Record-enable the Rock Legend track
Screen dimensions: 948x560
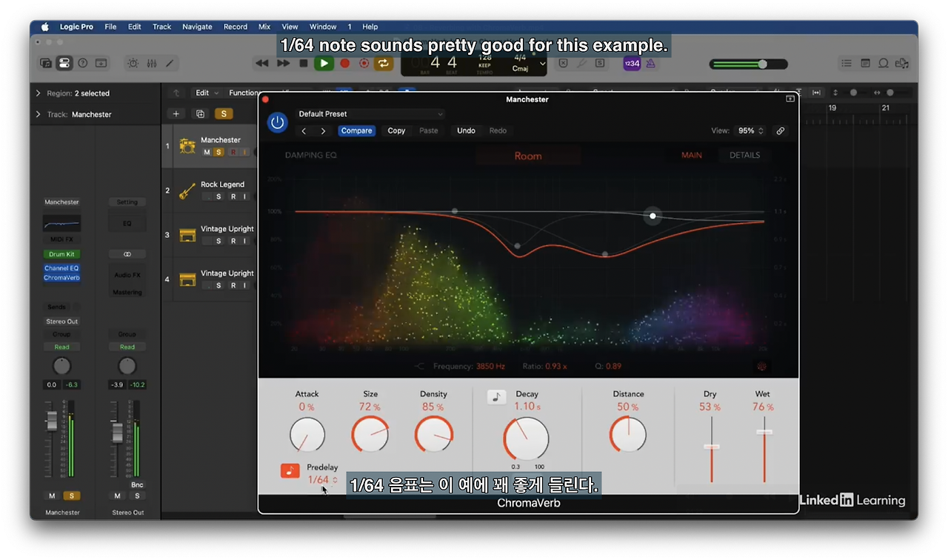tap(233, 196)
